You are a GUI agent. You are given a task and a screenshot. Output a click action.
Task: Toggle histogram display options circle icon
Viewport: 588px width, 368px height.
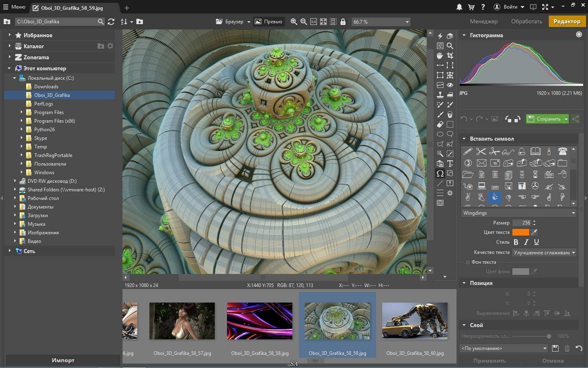point(579,35)
